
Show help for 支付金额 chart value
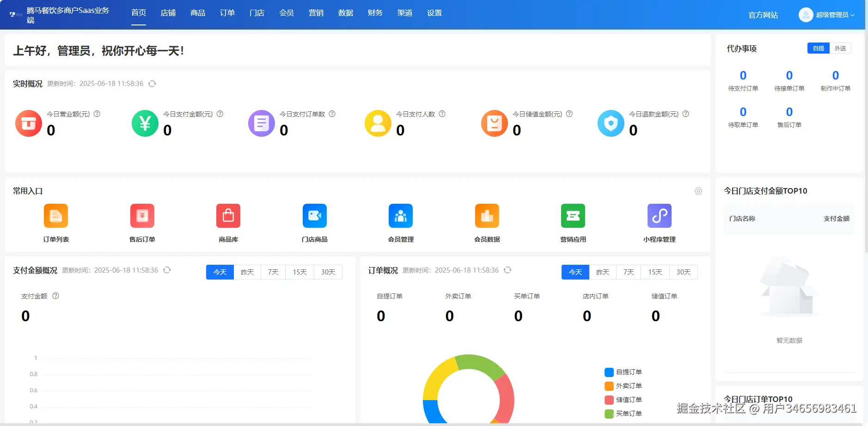point(55,296)
